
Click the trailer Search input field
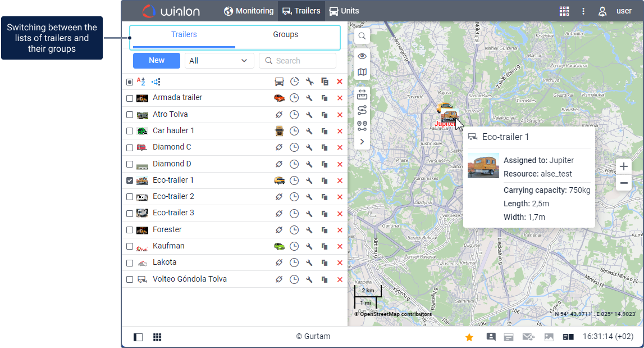point(298,61)
